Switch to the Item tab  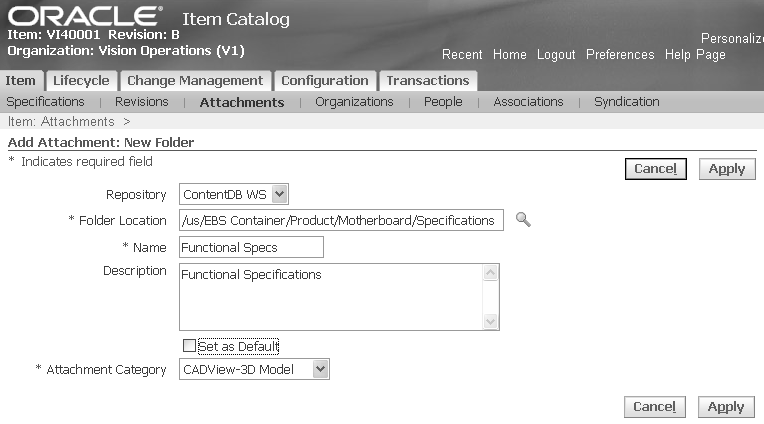(20, 81)
